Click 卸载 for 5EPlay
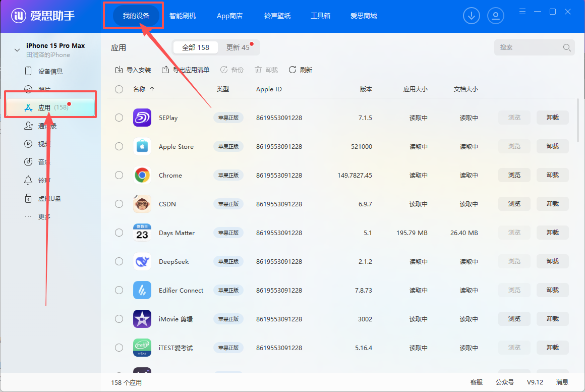This screenshot has width=585, height=392. [553, 118]
